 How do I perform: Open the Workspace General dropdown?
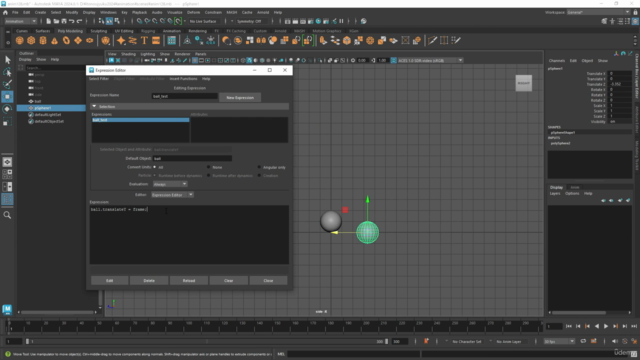coord(598,13)
